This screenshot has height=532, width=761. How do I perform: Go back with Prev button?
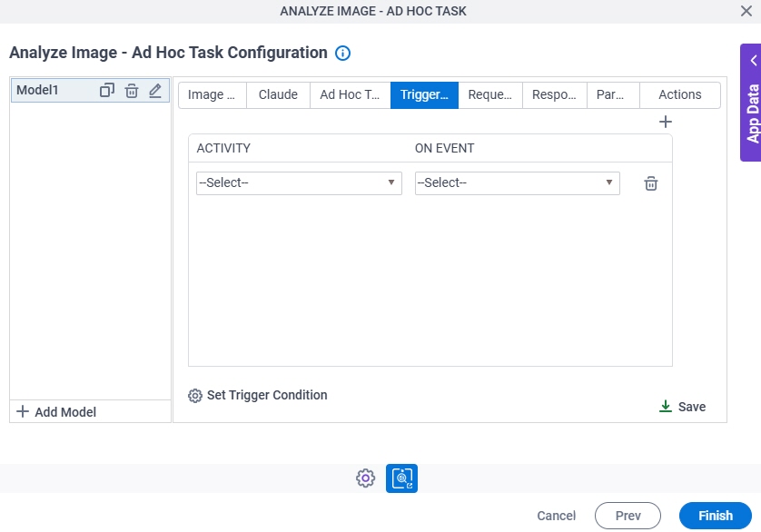[x=628, y=516]
